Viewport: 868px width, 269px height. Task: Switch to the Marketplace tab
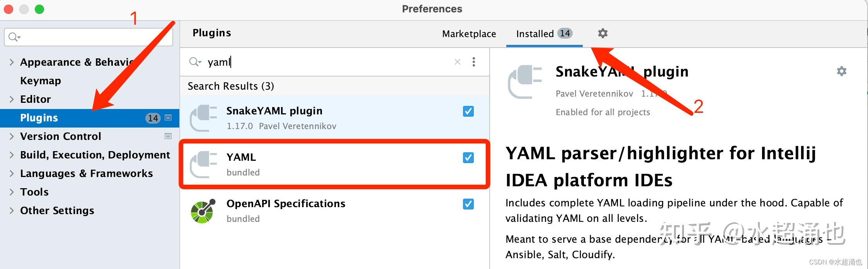point(469,34)
